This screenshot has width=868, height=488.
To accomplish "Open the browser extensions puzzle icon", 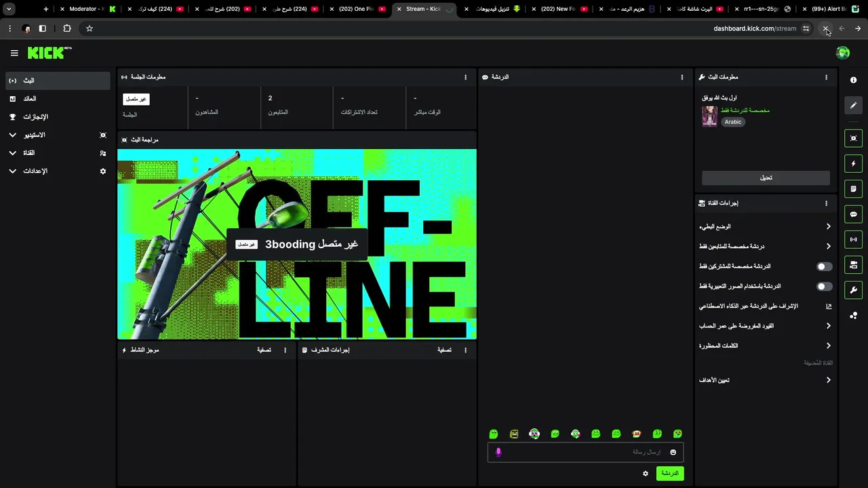I will pyautogui.click(x=66, y=28).
